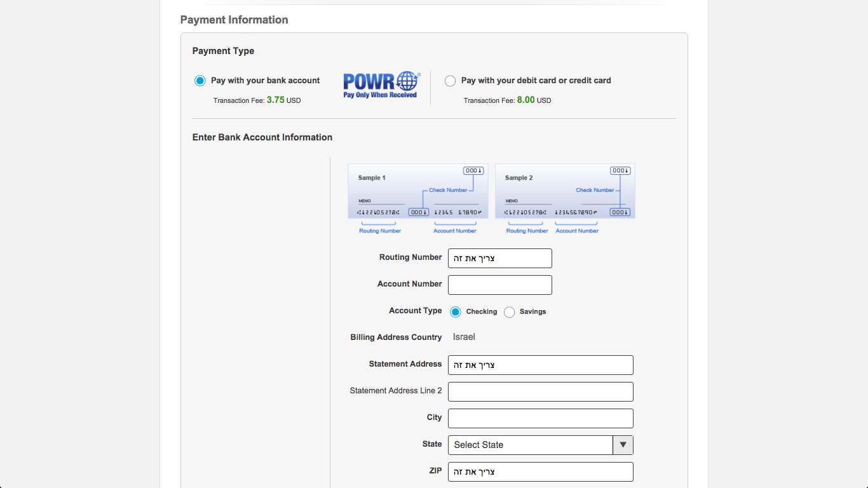Focus the ZIP input field
868x488 pixels.
pyautogui.click(x=541, y=471)
